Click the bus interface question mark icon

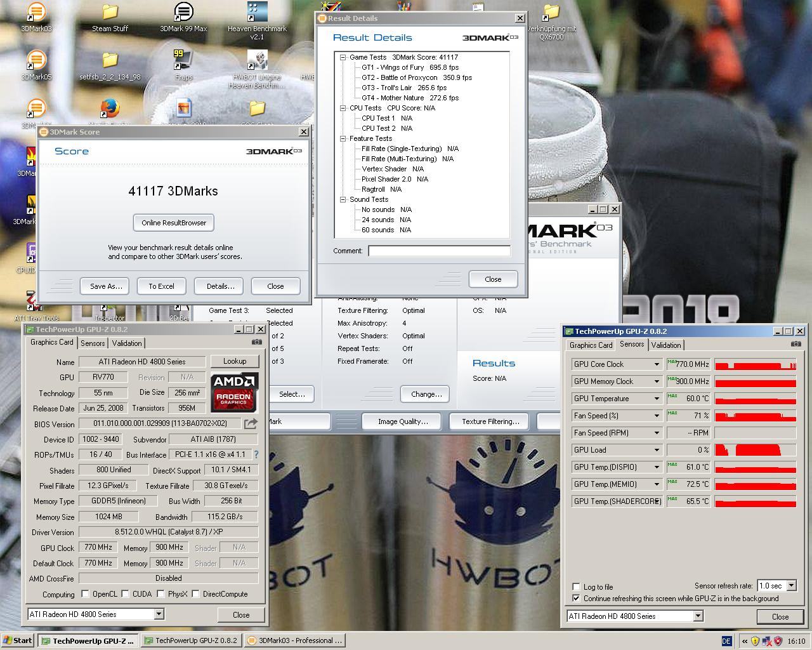pyautogui.click(x=256, y=454)
